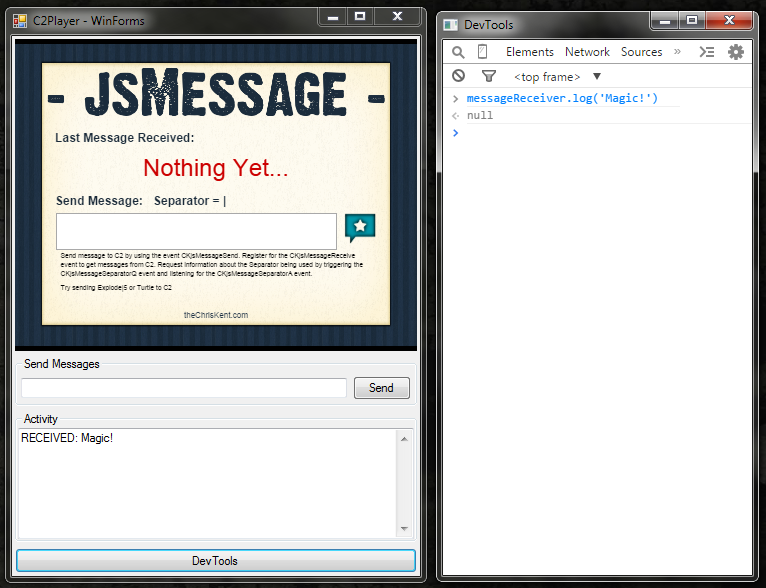766x588 pixels.
Task: Select the Sources tab
Action: (x=641, y=52)
